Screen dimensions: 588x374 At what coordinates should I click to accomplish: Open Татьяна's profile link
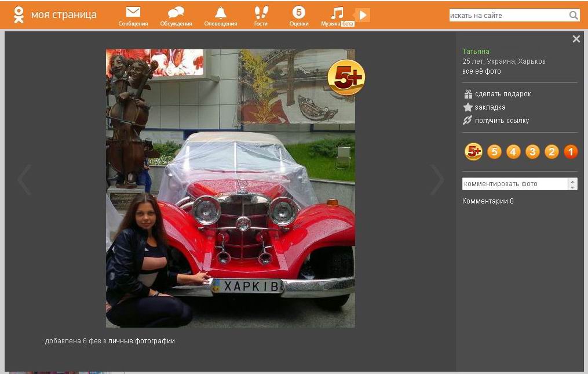coord(476,52)
